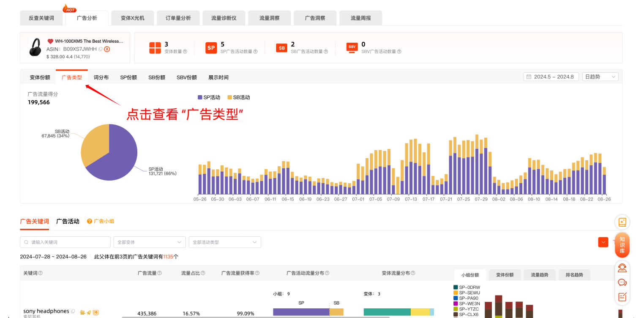644x318 pixels.
Task: Click the heart favorite icon beside WH-1000XM5
Action: tap(50, 41)
